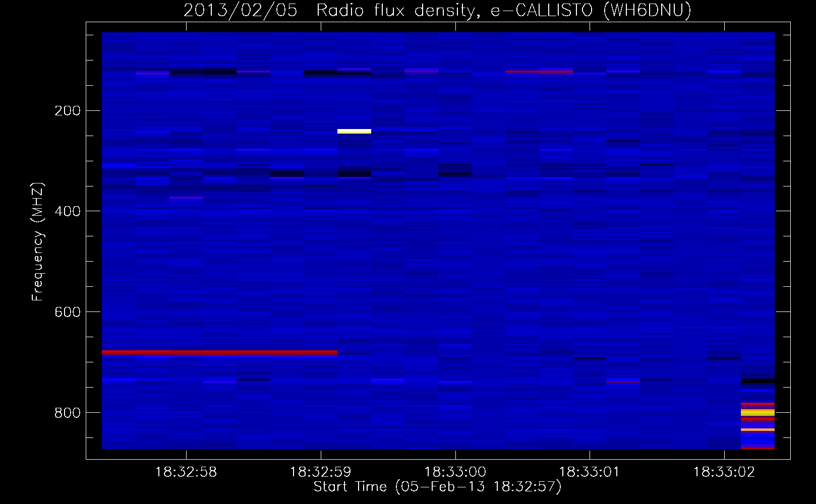Select the 18:32:58 time tick label
The height and width of the screenshot is (504, 816).
click(x=186, y=472)
